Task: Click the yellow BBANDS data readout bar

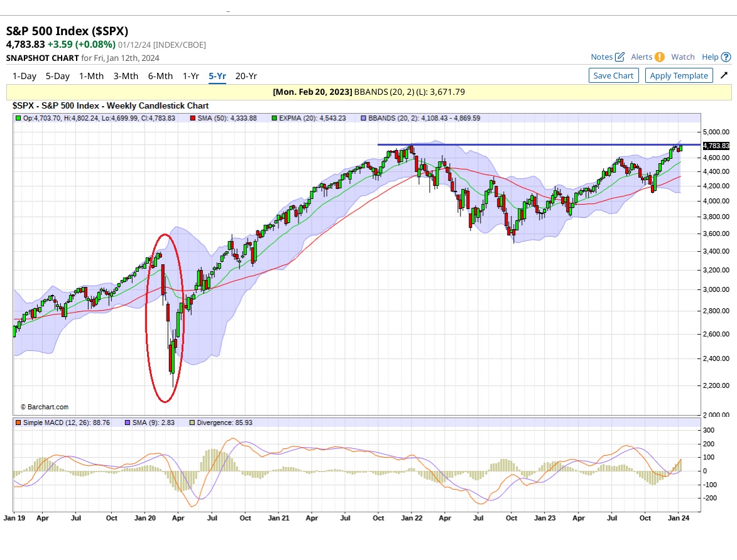Action: pyautogui.click(x=369, y=92)
